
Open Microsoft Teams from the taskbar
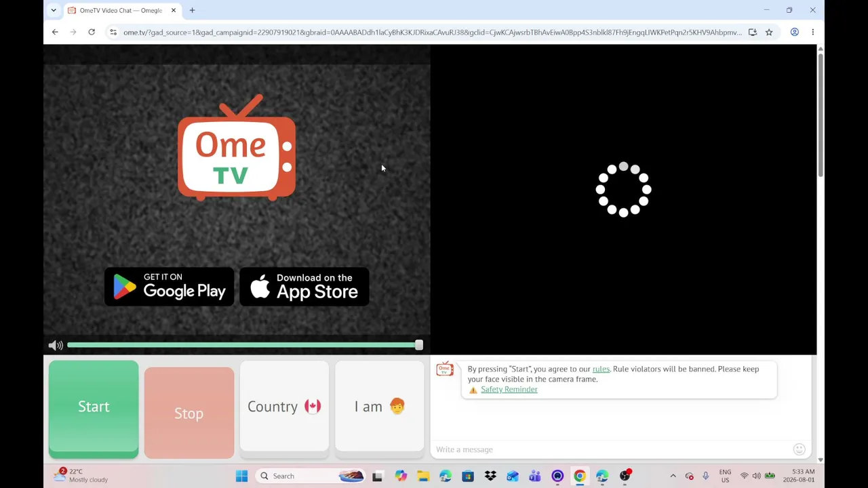(535, 476)
